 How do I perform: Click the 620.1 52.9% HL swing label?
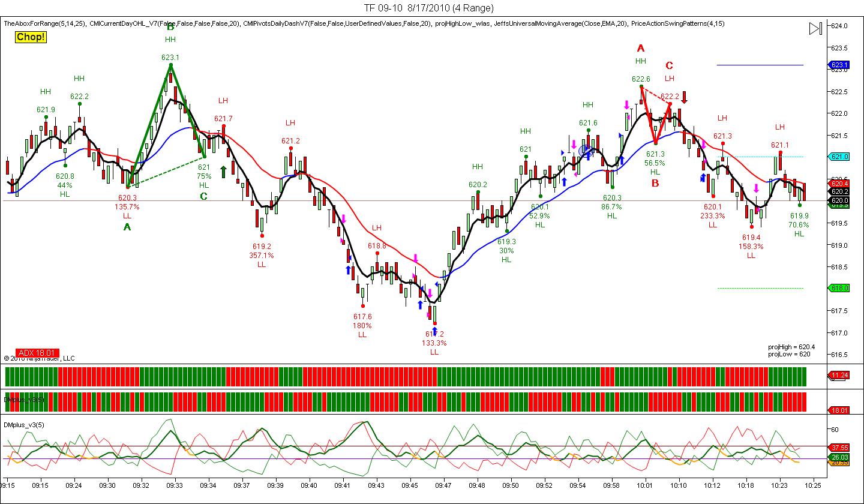click(x=540, y=216)
